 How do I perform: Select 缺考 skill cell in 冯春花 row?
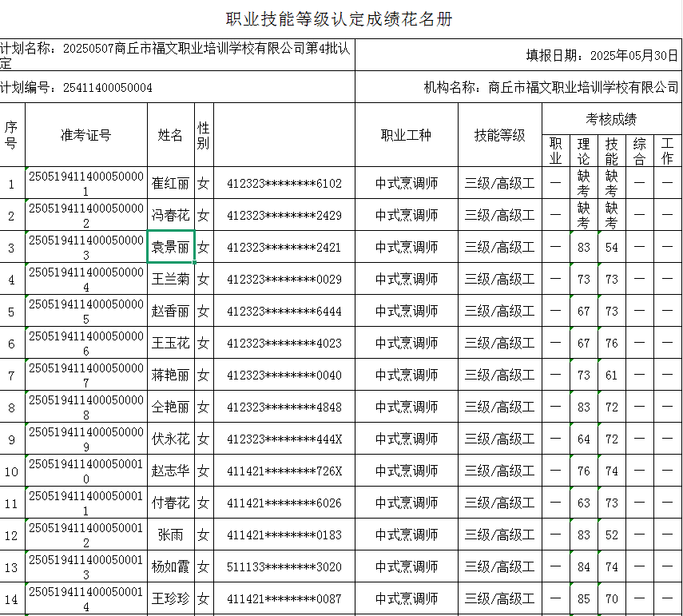(x=612, y=215)
